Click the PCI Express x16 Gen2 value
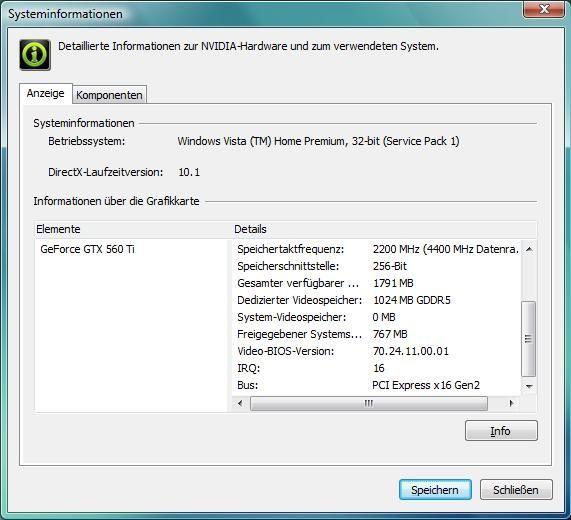The width and height of the screenshot is (571, 520). point(426,385)
